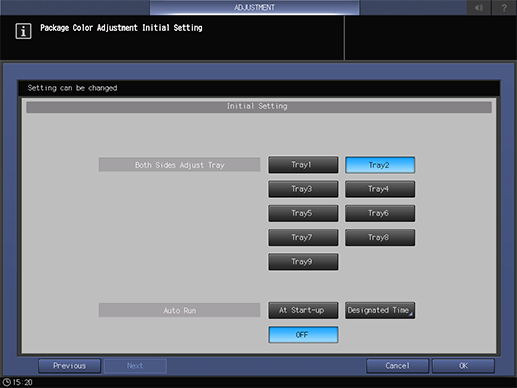Click the 15:20 time display
The height and width of the screenshot is (388, 517).
(22, 382)
